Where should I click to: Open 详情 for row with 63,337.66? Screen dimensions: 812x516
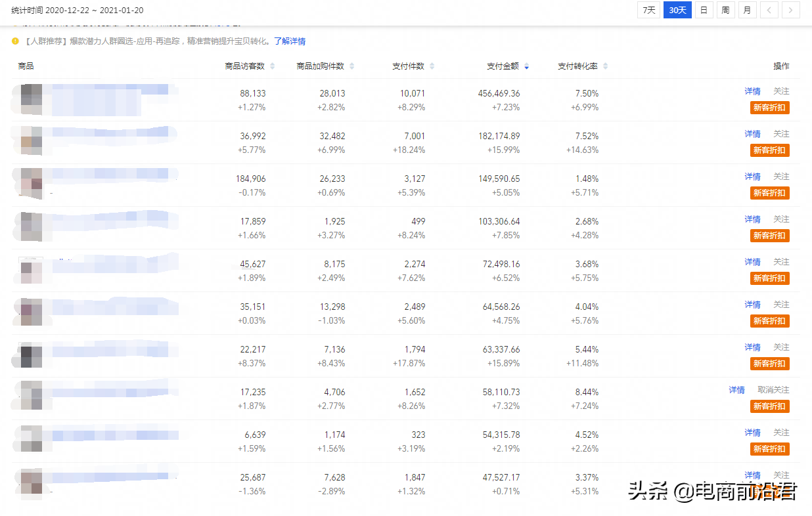coord(753,347)
